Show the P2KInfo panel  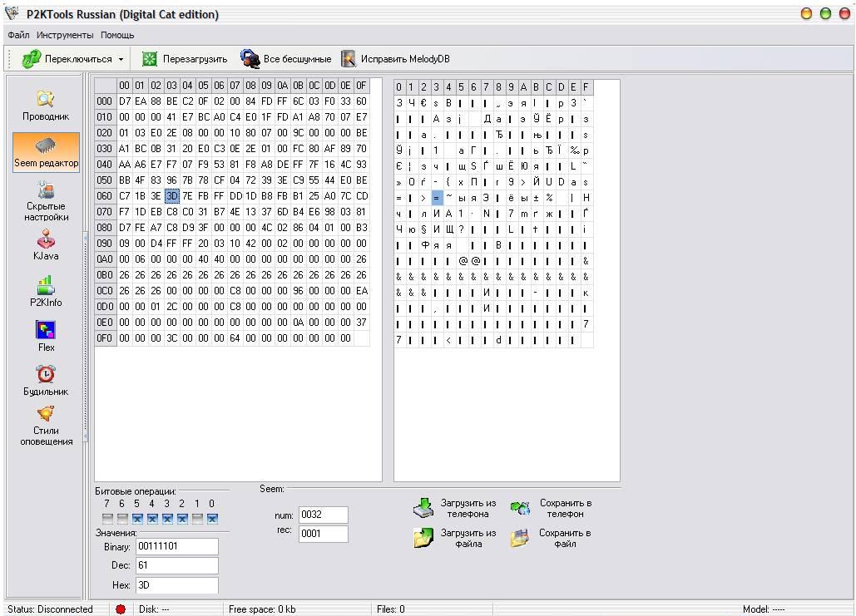pos(46,291)
